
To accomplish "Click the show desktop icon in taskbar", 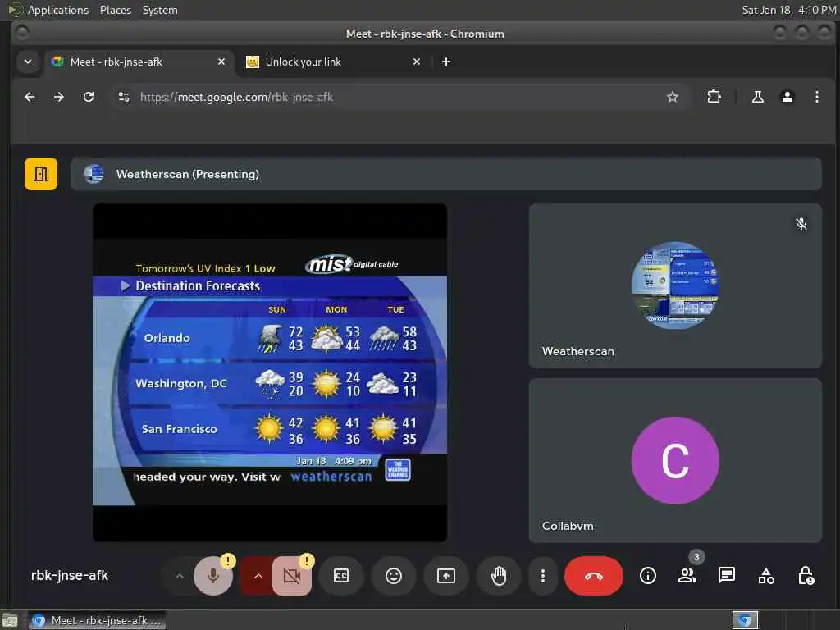I will click(9, 620).
